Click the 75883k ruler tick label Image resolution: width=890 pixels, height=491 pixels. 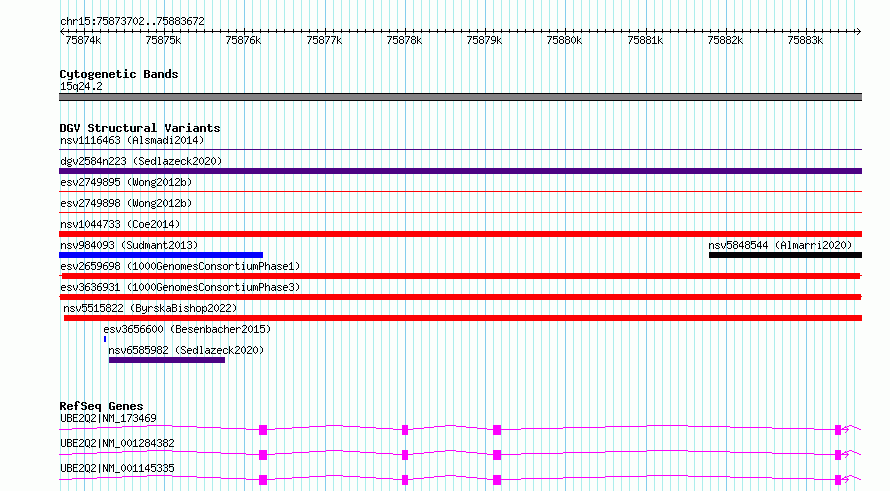click(805, 40)
